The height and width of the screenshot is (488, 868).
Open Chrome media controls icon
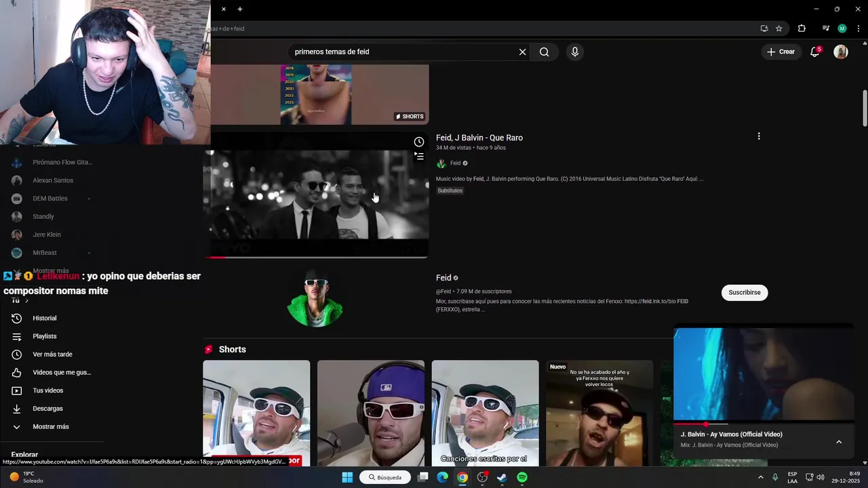825,28
